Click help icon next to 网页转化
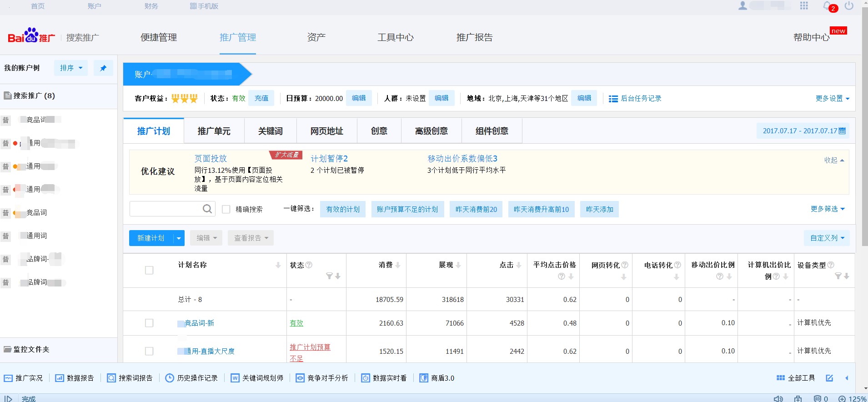This screenshot has height=402, width=868. pos(625,265)
